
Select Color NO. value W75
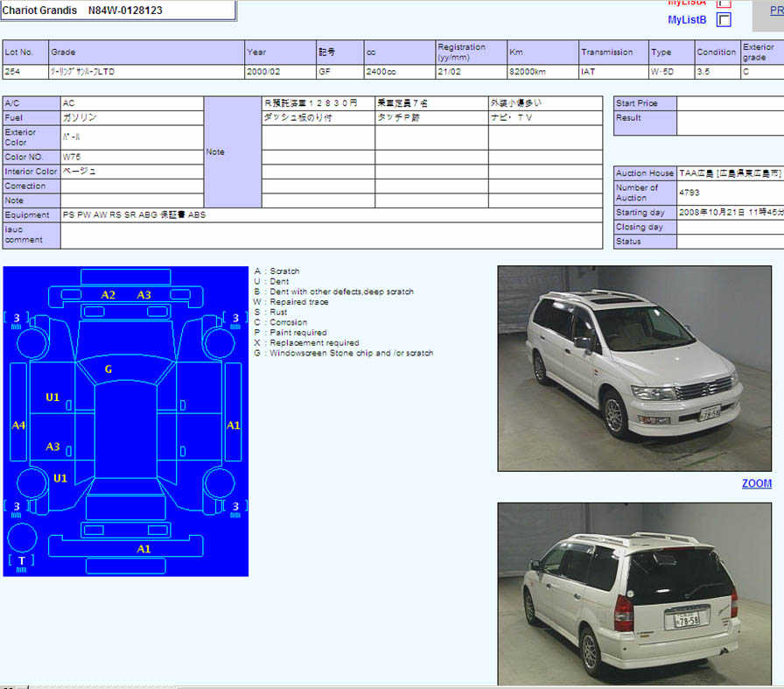coord(132,157)
